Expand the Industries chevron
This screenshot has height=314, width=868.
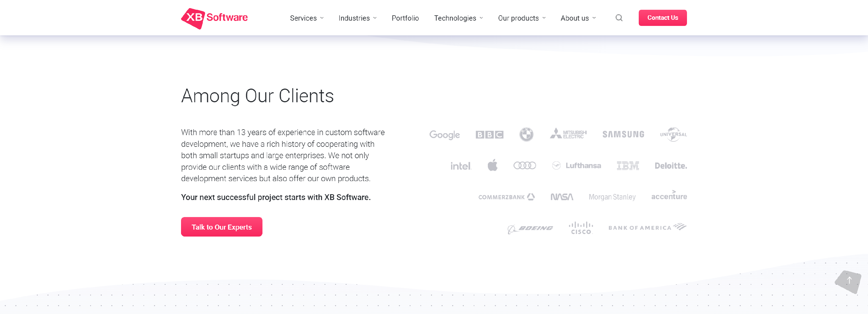point(375,18)
